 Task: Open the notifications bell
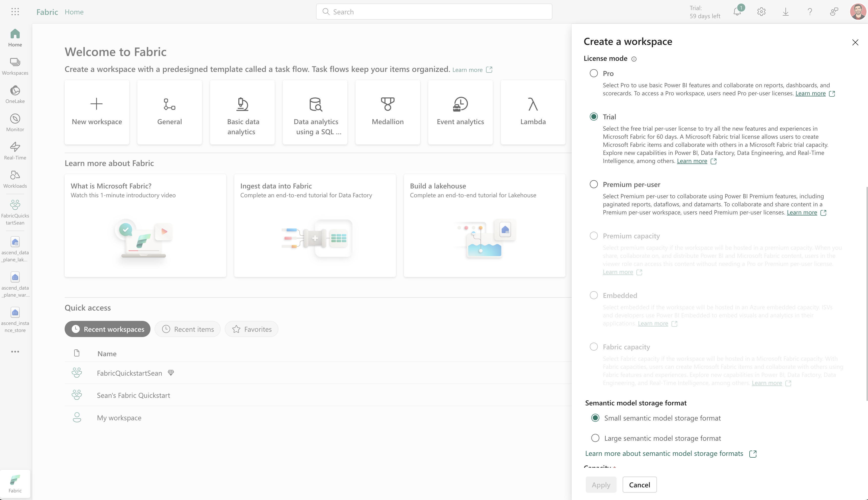click(737, 12)
